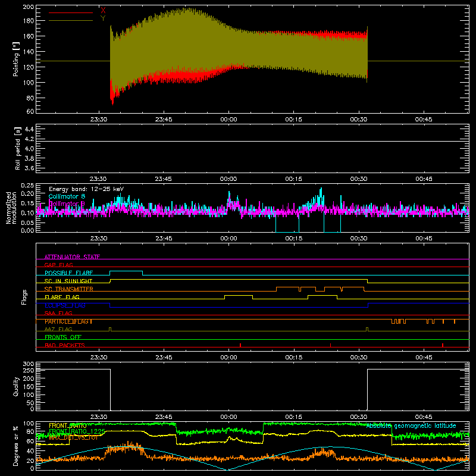
Task: Click the green FRONT_RATIO_1225 legend label
Action: [x=77, y=431]
